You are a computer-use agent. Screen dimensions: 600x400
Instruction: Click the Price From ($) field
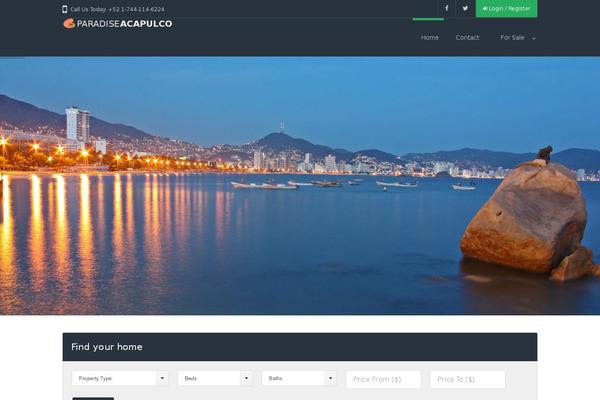click(x=383, y=379)
